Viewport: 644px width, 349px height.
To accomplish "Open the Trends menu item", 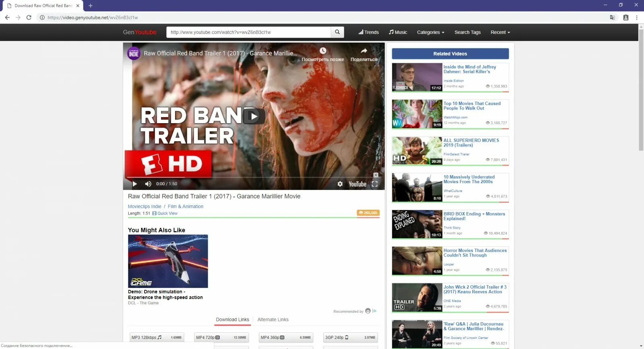I will point(369,32).
